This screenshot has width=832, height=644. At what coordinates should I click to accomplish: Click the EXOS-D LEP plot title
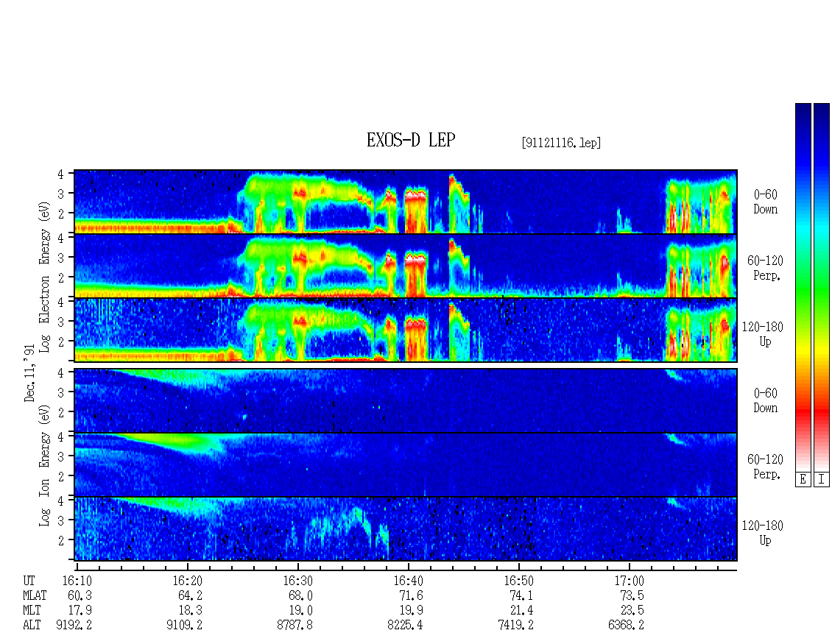pos(411,140)
